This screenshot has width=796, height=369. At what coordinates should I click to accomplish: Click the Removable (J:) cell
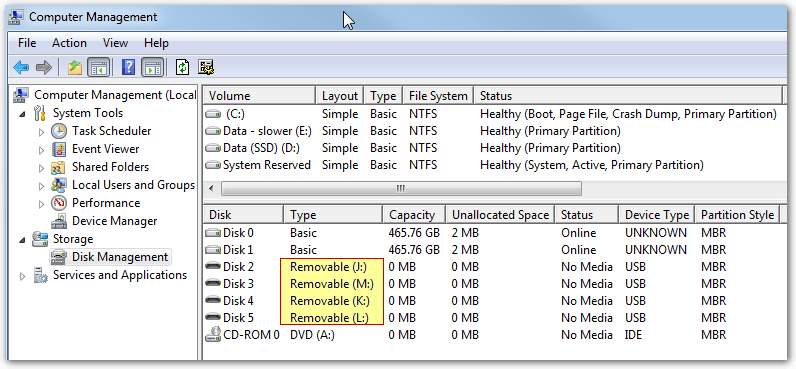point(328,267)
